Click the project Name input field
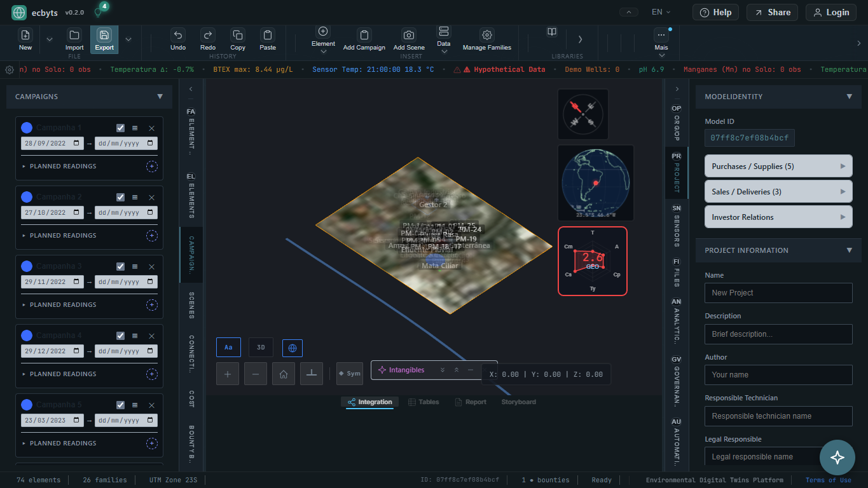Viewport: 868px width, 488px height. pos(778,293)
